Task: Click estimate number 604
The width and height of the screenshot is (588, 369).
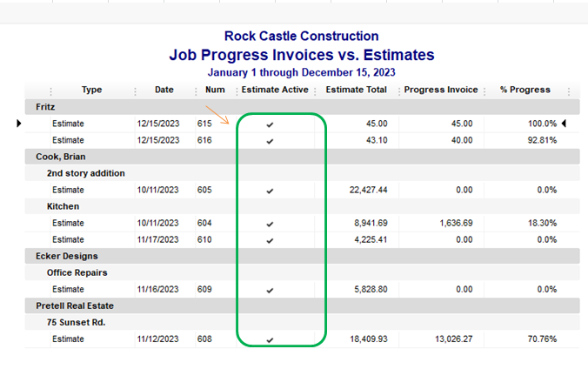Action: tap(204, 223)
